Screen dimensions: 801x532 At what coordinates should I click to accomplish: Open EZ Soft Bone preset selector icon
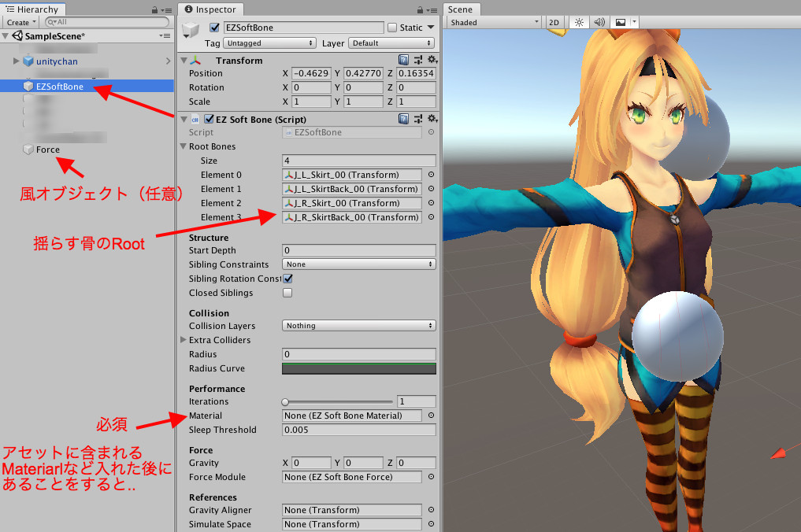point(418,119)
